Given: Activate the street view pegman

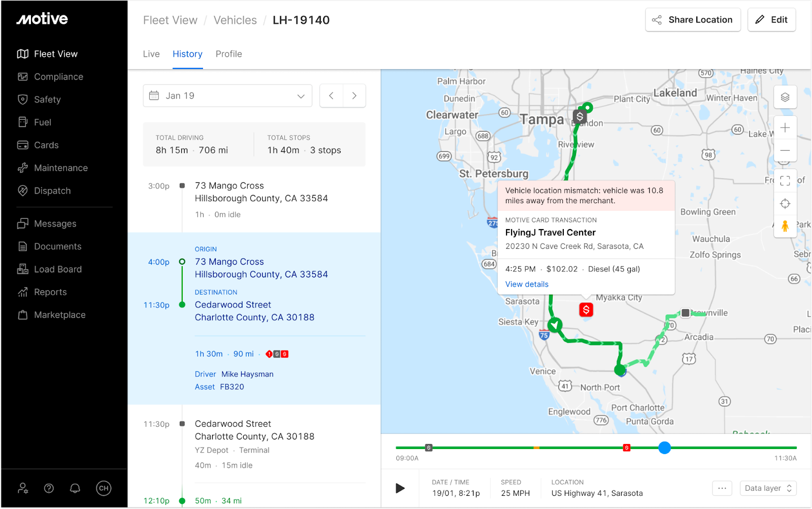Looking at the screenshot, I should coord(785,226).
